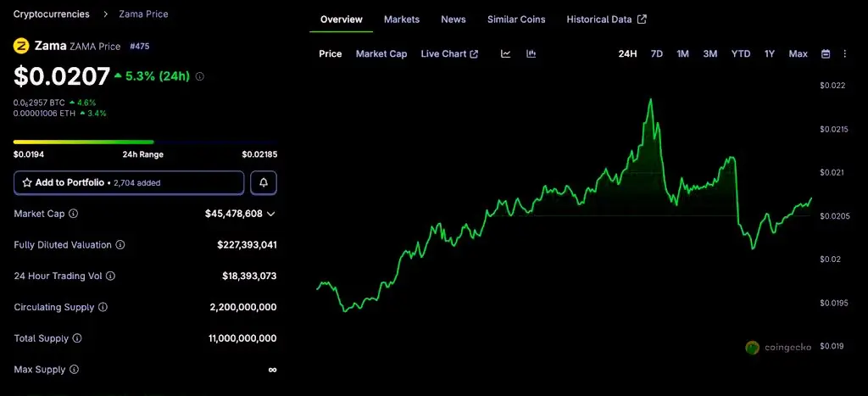Image resolution: width=868 pixels, height=396 pixels.
Task: Click the ETH price conversion line
Action: click(x=60, y=114)
